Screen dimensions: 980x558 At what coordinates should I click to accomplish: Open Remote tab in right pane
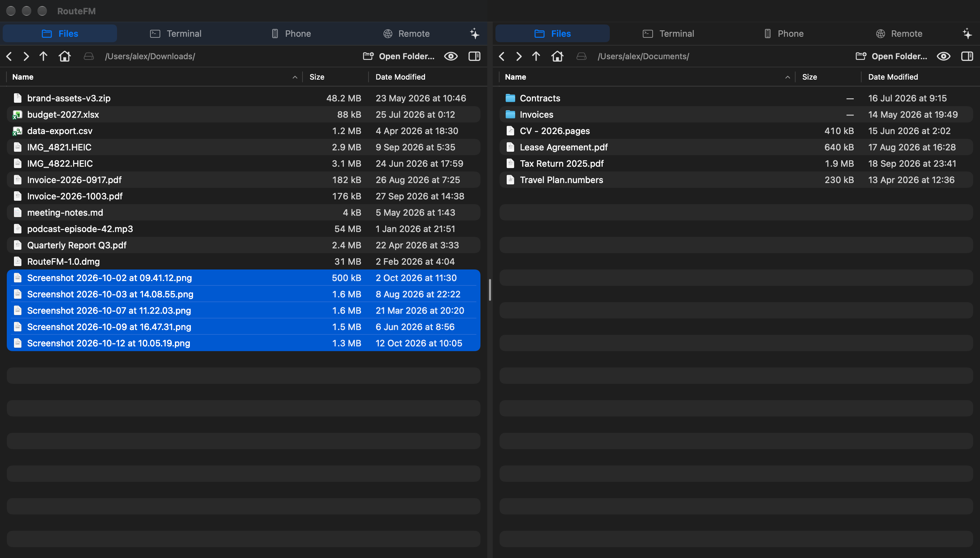coord(899,34)
